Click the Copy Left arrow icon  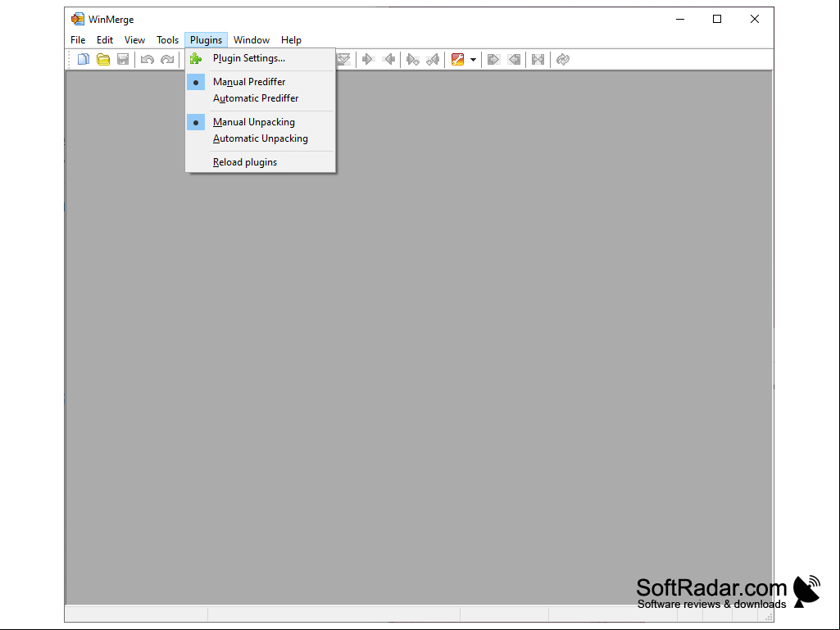click(x=389, y=60)
